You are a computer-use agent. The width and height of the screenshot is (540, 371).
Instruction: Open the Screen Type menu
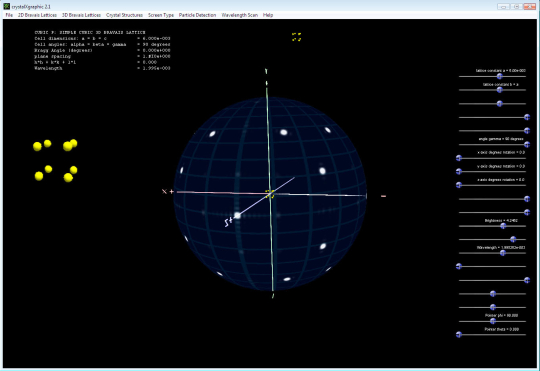pos(161,15)
